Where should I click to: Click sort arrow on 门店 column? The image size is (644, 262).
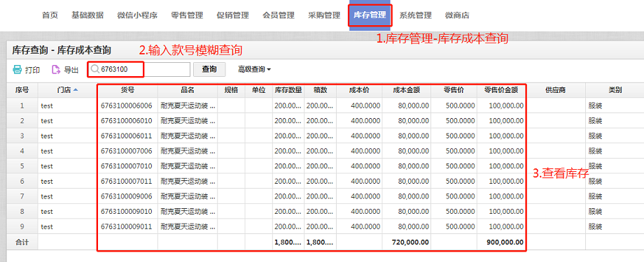click(x=76, y=90)
